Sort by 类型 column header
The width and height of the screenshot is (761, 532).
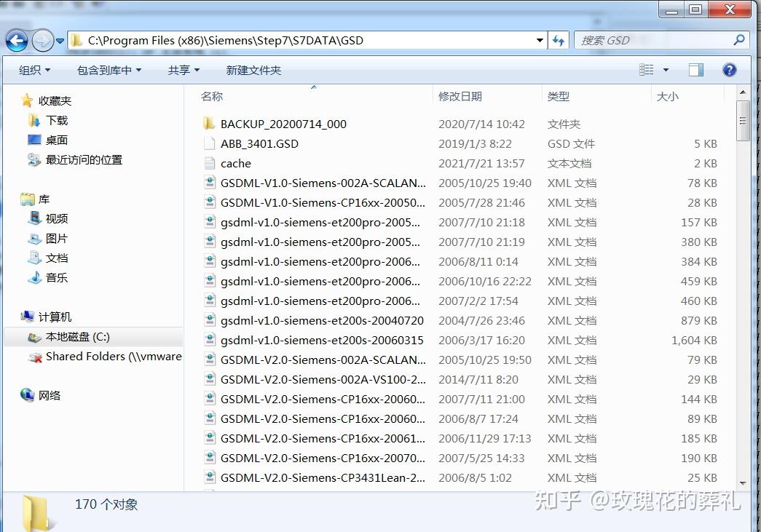pyautogui.click(x=558, y=96)
